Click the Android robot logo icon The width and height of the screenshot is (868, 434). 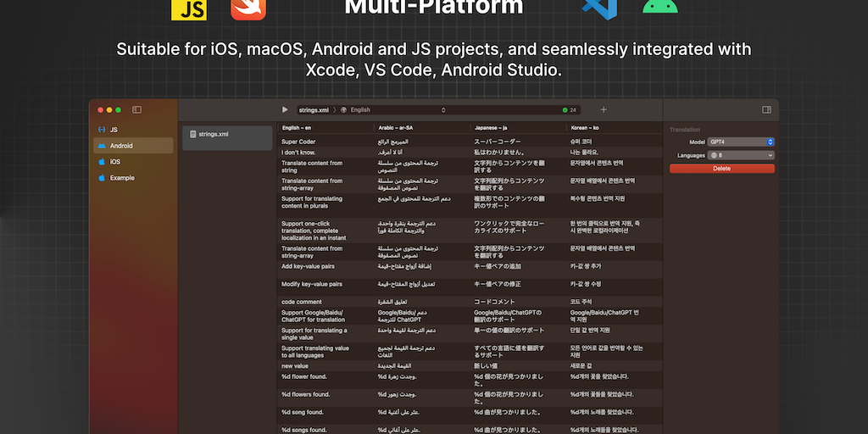click(659, 7)
